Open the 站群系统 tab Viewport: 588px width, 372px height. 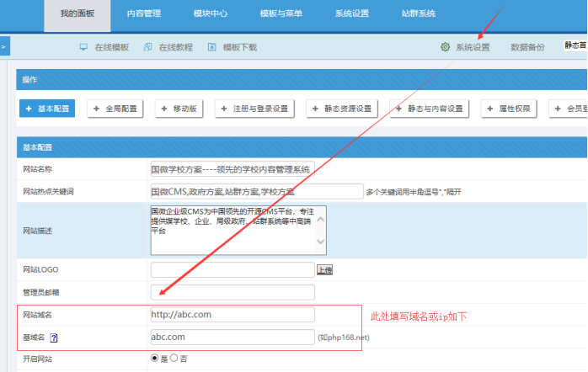point(418,13)
